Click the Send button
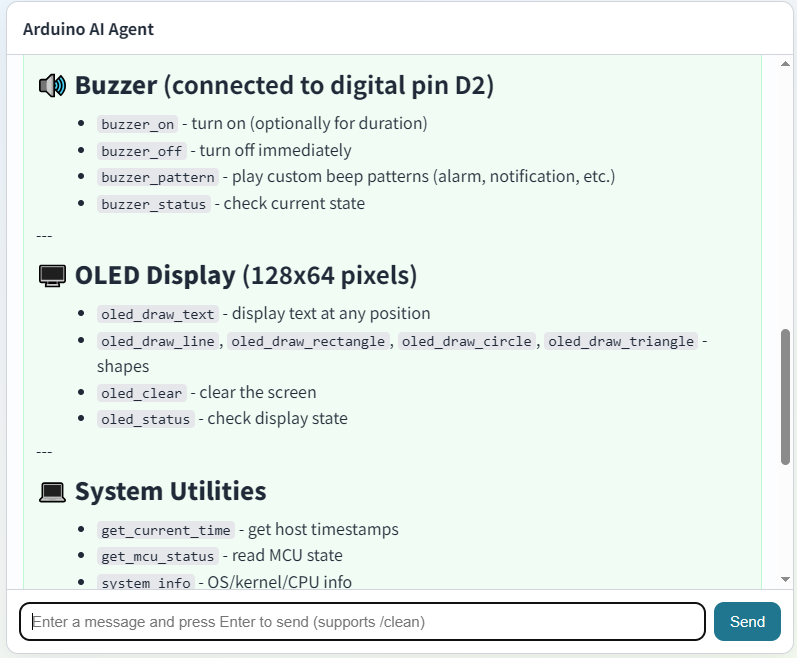The height and width of the screenshot is (658, 797). coord(747,621)
